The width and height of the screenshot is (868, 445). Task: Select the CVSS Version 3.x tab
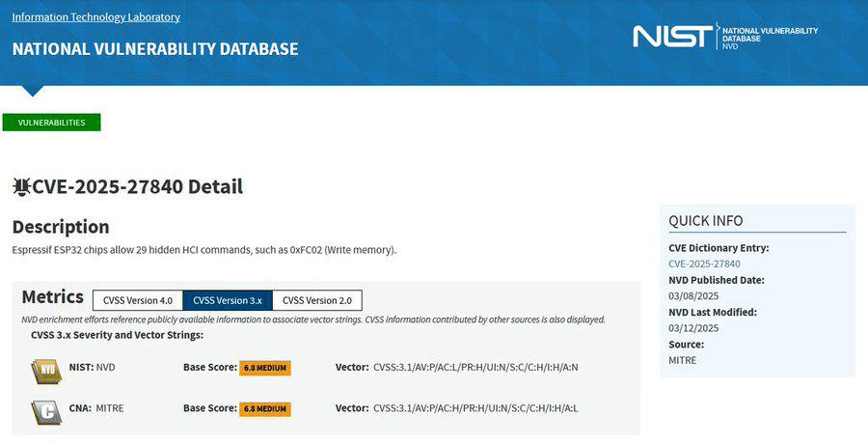click(227, 300)
